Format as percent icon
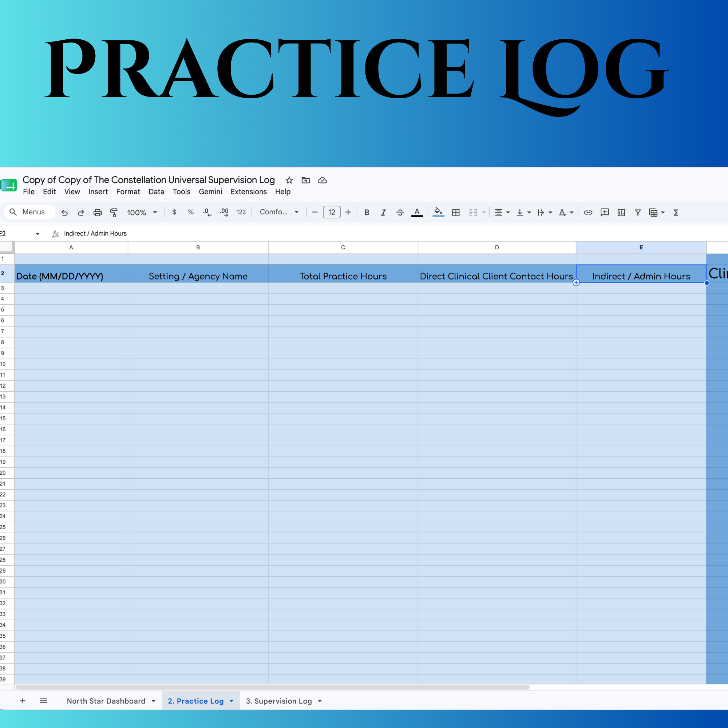Image resolution: width=728 pixels, height=728 pixels. click(191, 212)
